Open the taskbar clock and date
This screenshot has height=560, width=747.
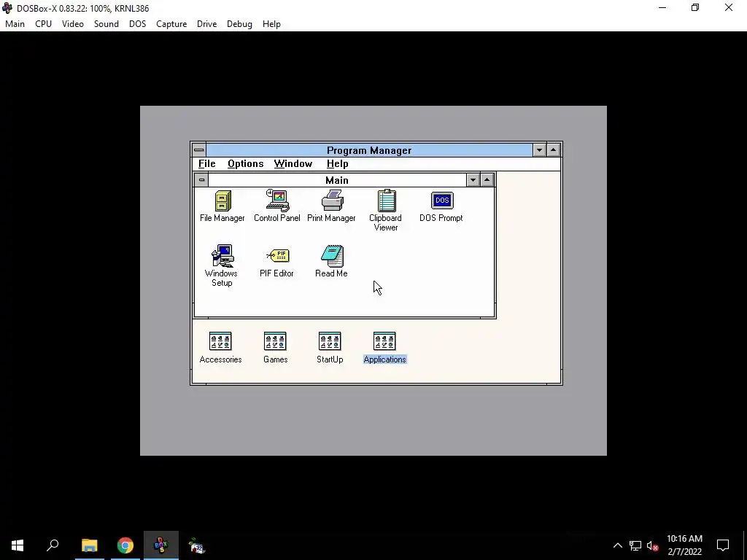pos(684,545)
